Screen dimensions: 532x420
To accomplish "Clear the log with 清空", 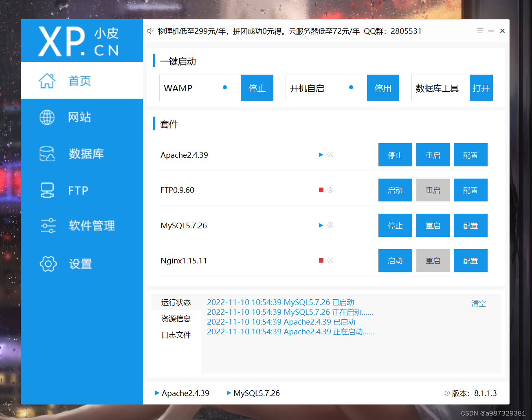I will [x=479, y=303].
